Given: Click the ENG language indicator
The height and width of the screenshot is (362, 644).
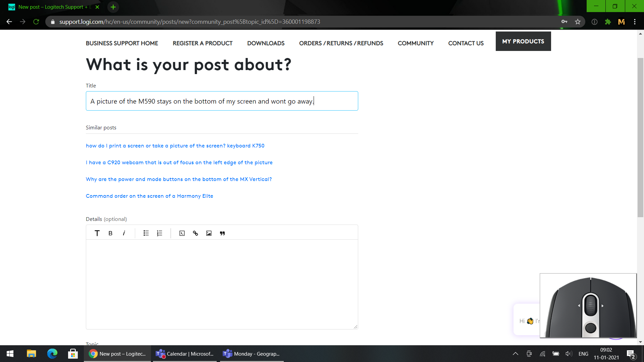Looking at the screenshot, I should click(583, 354).
